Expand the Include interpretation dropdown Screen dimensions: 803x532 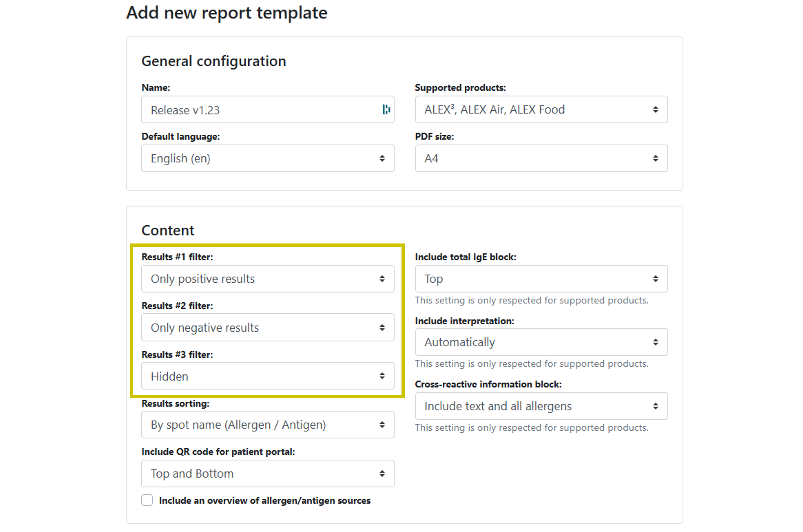click(541, 342)
